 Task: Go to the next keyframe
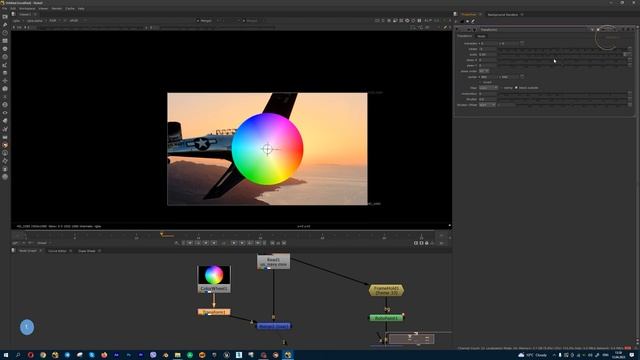[x=250, y=243]
